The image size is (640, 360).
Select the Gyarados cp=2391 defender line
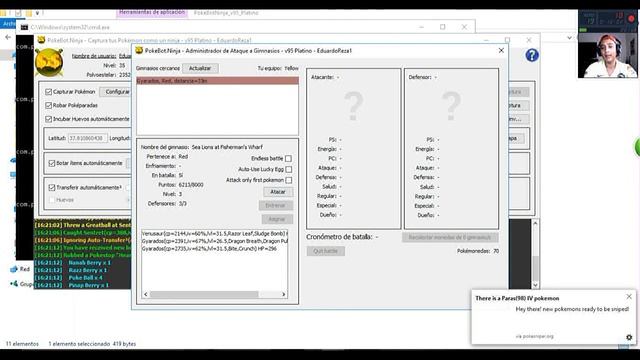215,241
